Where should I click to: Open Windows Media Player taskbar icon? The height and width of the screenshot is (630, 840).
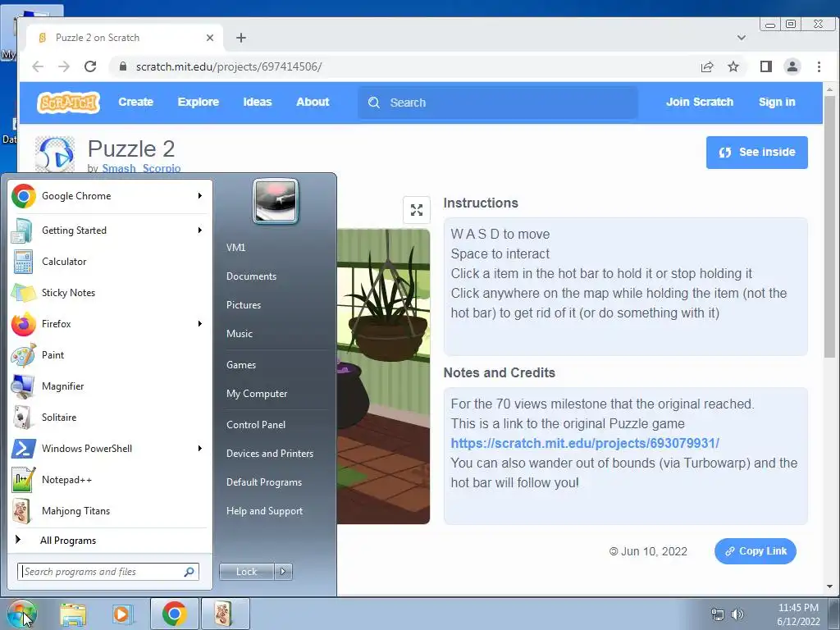pos(121,614)
